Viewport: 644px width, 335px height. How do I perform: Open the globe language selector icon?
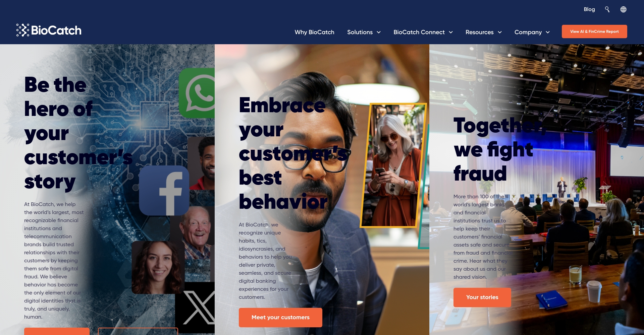623,9
